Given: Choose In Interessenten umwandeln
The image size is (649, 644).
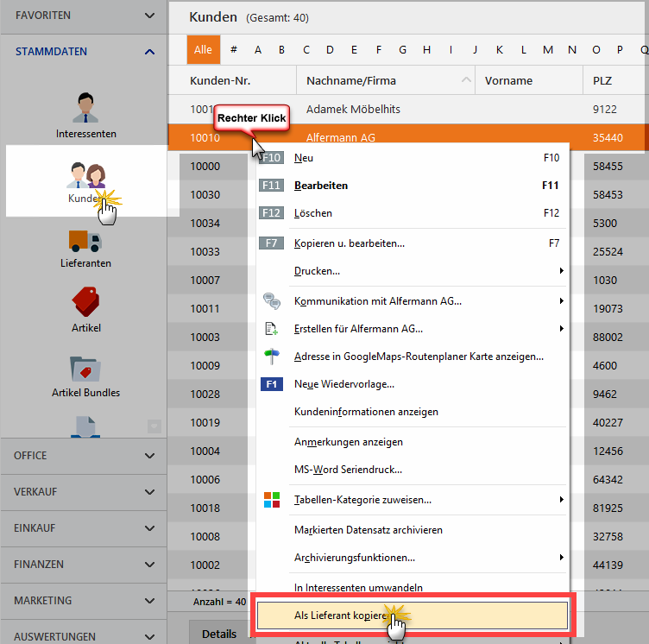Looking at the screenshot, I should click(413, 587).
